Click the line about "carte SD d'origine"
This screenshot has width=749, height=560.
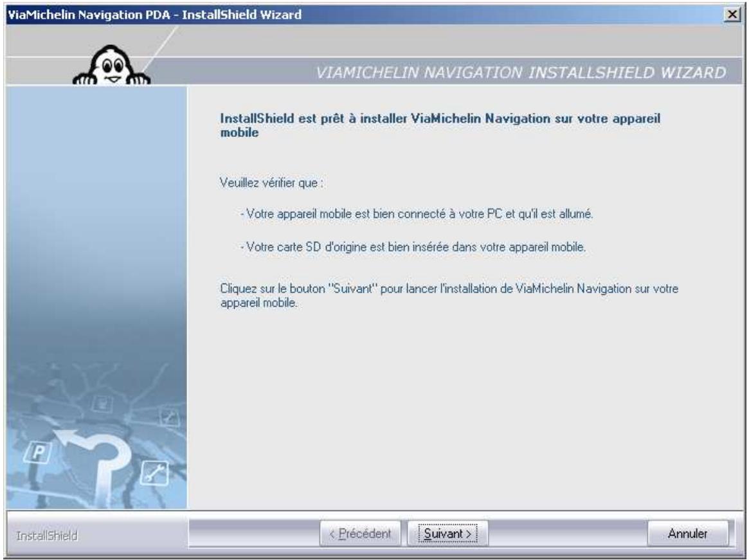(413, 247)
